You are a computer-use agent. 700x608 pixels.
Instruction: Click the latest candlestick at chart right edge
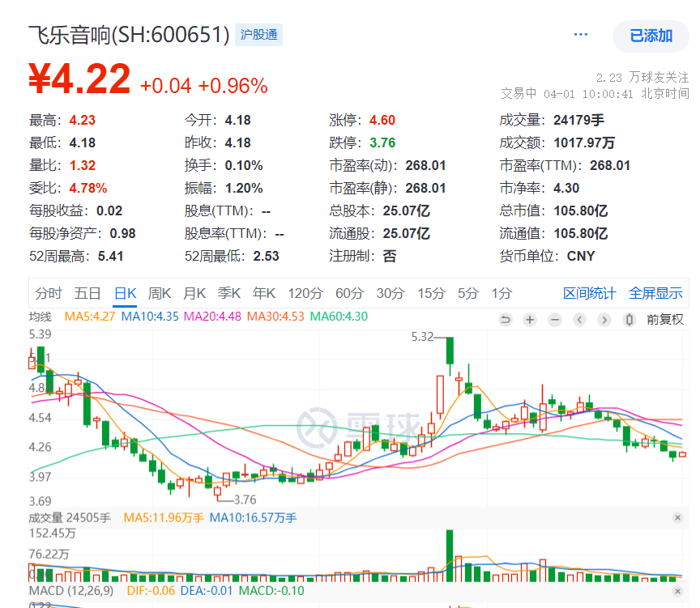682,454
